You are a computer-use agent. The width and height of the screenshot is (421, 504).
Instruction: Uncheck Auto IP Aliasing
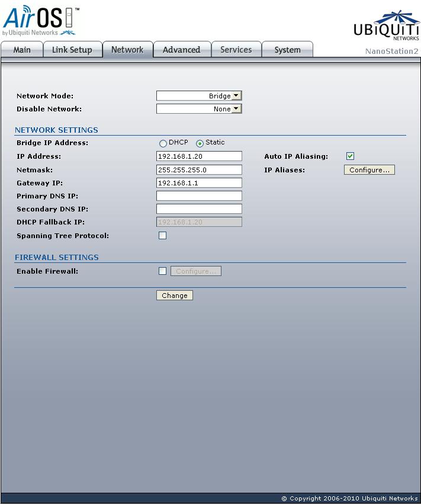pos(350,156)
